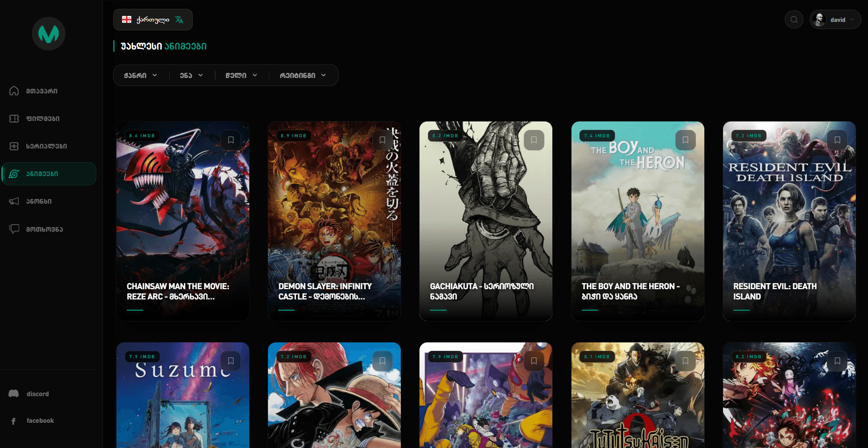The width and height of the screenshot is (868, 448).
Task: Click 8.9 IMDB rating badge
Action: [293, 135]
